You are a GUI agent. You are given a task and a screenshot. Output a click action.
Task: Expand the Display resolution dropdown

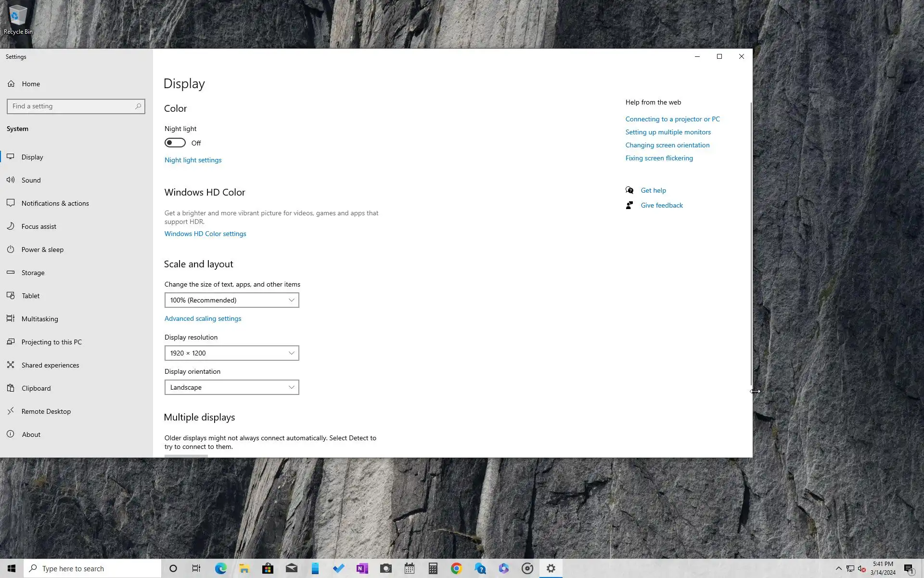click(x=231, y=353)
